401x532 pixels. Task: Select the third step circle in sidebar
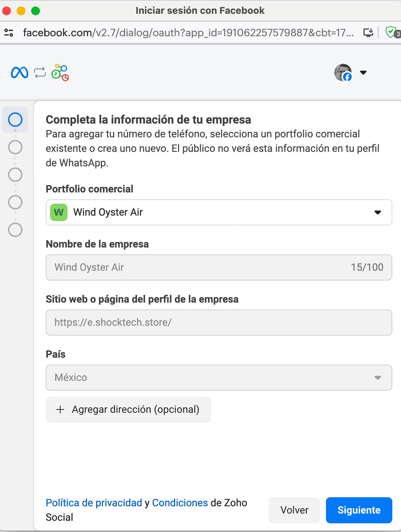coord(15,175)
